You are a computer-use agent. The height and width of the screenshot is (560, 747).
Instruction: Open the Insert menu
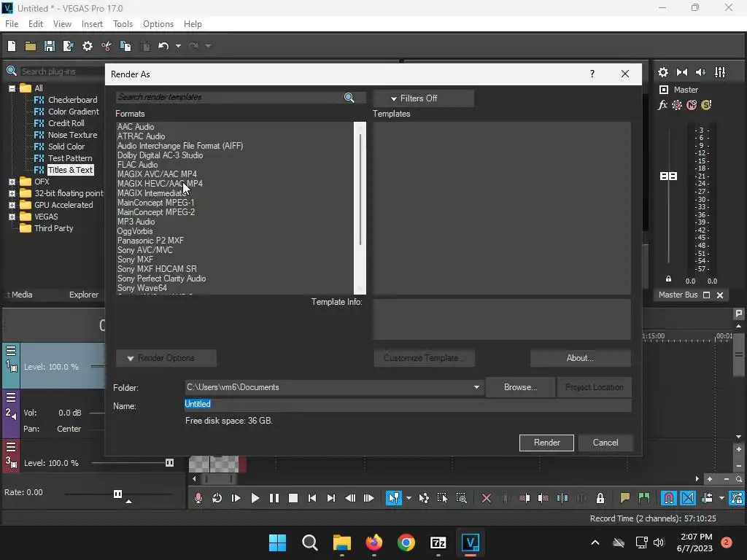coord(92,24)
